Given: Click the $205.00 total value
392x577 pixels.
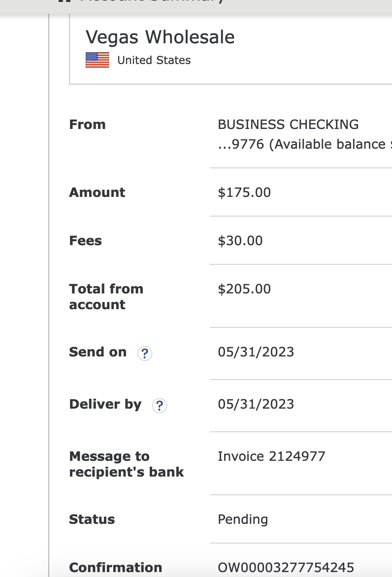Looking at the screenshot, I should [x=244, y=289].
